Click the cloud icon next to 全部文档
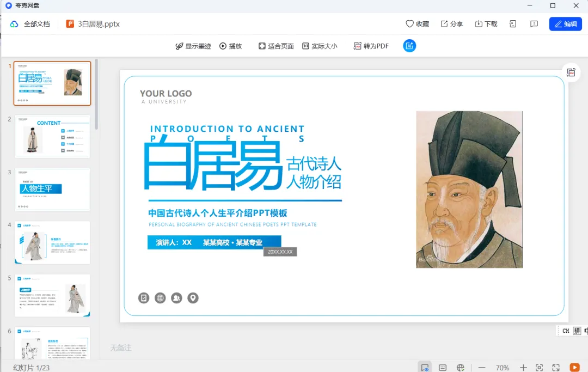 tap(14, 24)
